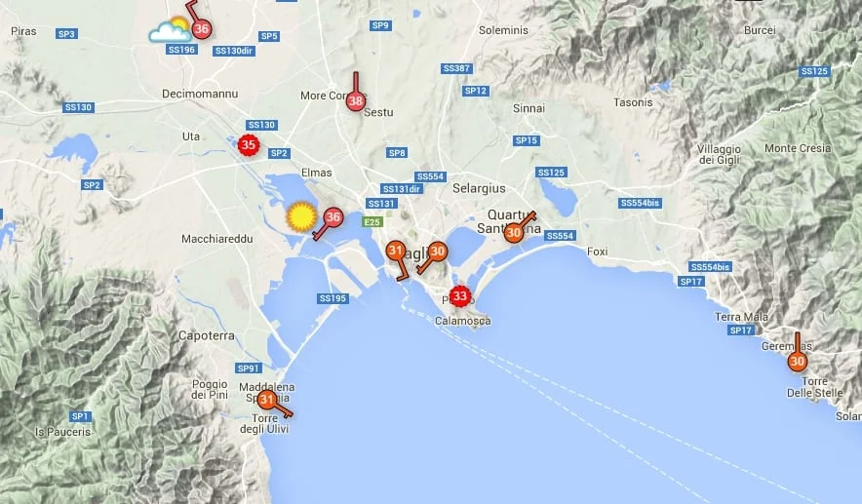Click the 36 marker beside the cloud icon
The width and height of the screenshot is (862, 504).
coord(201,28)
